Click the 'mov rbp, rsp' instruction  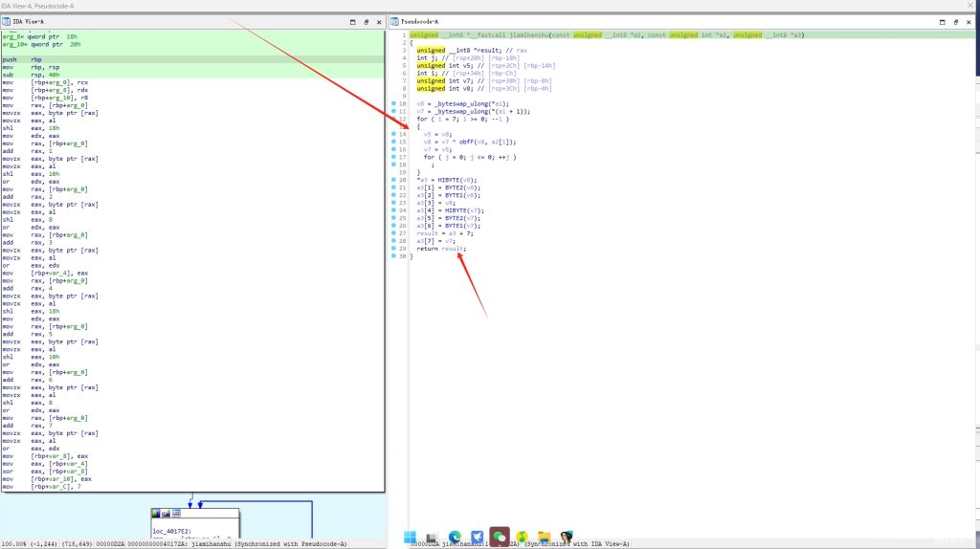(31, 68)
